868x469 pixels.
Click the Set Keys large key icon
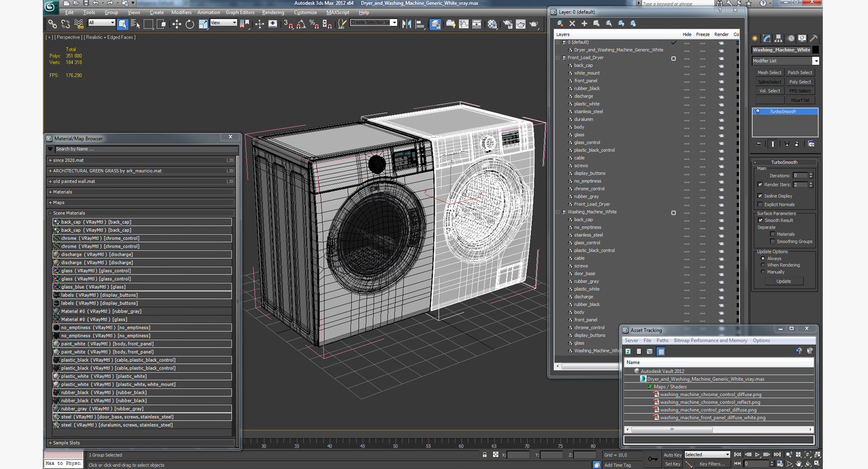pos(653,458)
